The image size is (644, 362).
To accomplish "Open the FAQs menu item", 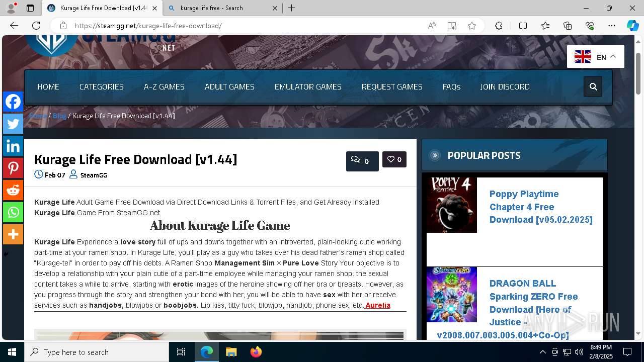I will pos(451,86).
